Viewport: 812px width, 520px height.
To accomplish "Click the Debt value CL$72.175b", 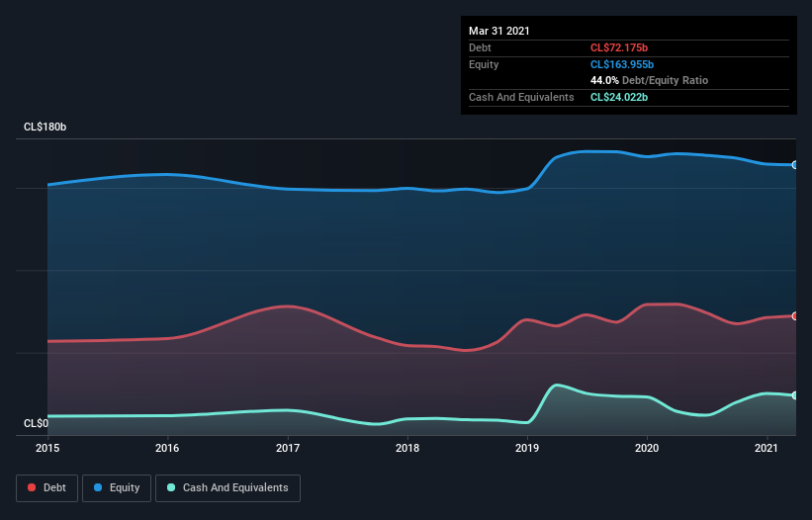I will (619, 47).
